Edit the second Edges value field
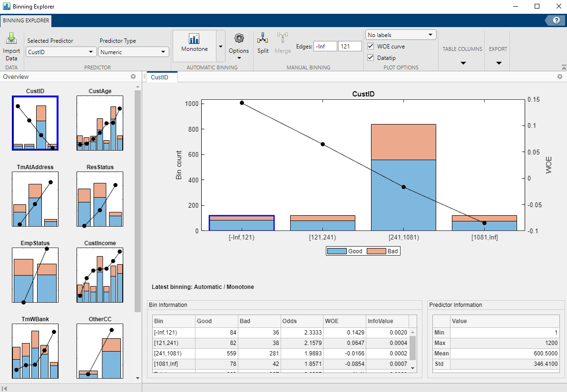This screenshot has width=567, height=392. (351, 46)
